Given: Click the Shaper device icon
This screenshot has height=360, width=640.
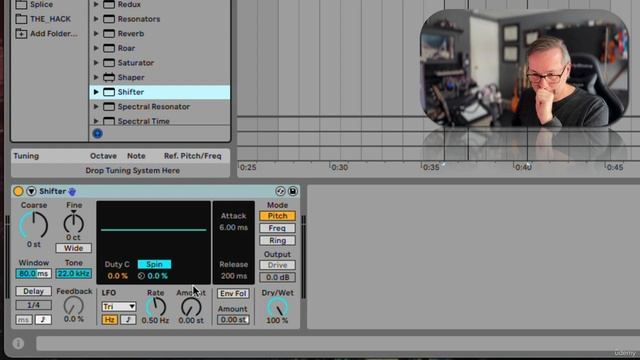Looking at the screenshot, I should pyautogui.click(x=109, y=77).
